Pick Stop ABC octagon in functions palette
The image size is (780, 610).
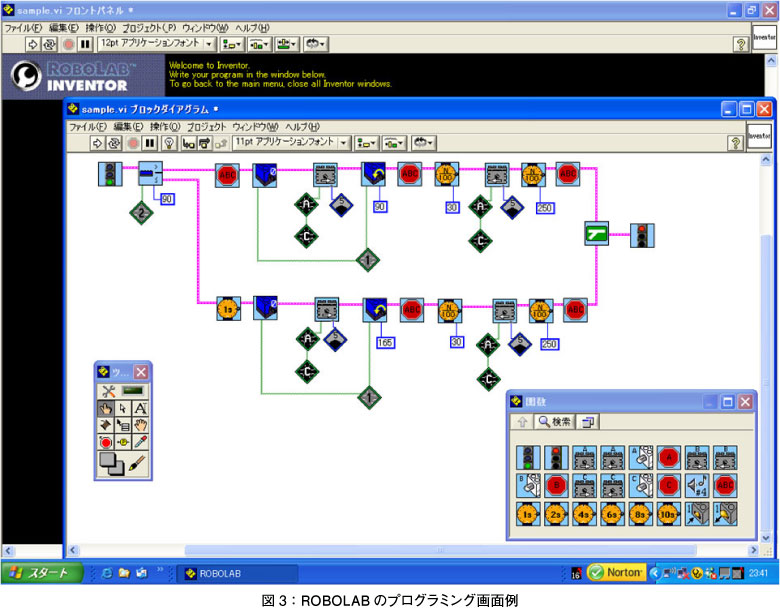(725, 486)
